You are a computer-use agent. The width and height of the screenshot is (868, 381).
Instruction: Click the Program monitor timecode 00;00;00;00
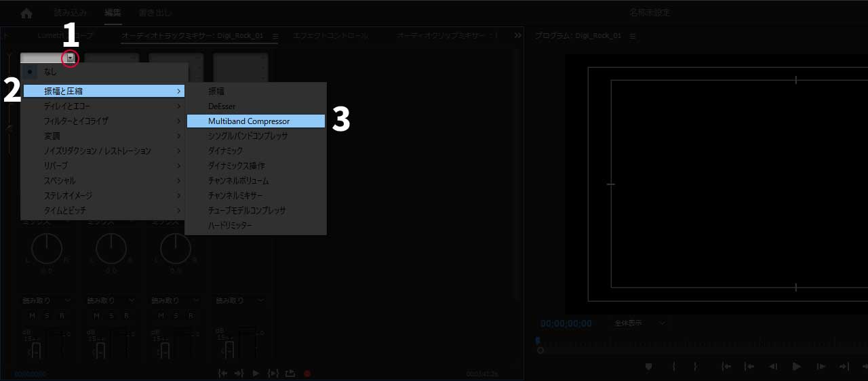[566, 323]
